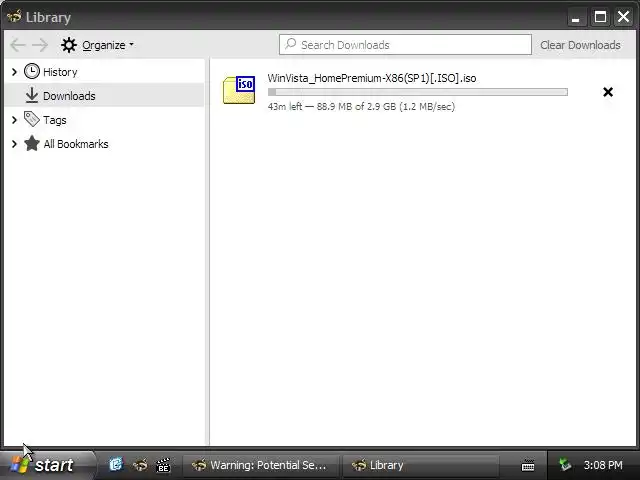The image size is (640, 480).
Task: Launch Internet Explorer from quick launch
Action: pyautogui.click(x=116, y=464)
